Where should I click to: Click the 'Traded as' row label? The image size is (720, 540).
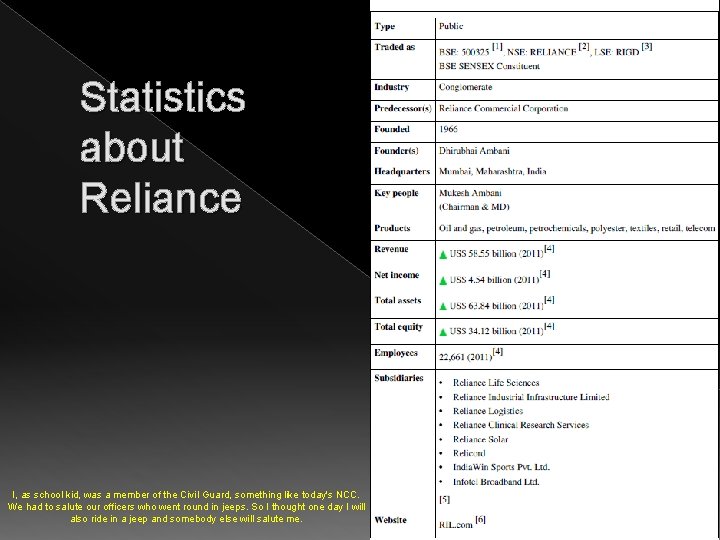tap(394, 47)
